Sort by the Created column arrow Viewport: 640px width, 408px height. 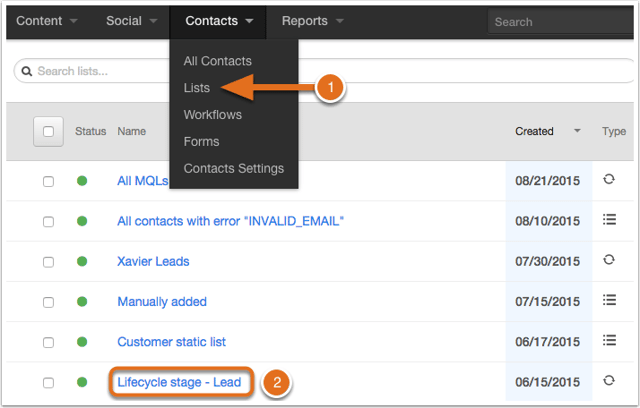pyautogui.click(x=577, y=131)
